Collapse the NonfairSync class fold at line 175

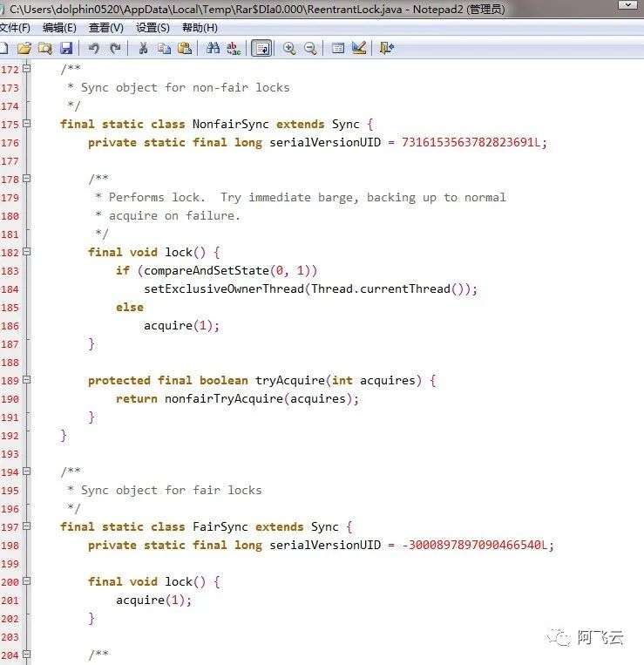(x=27, y=124)
